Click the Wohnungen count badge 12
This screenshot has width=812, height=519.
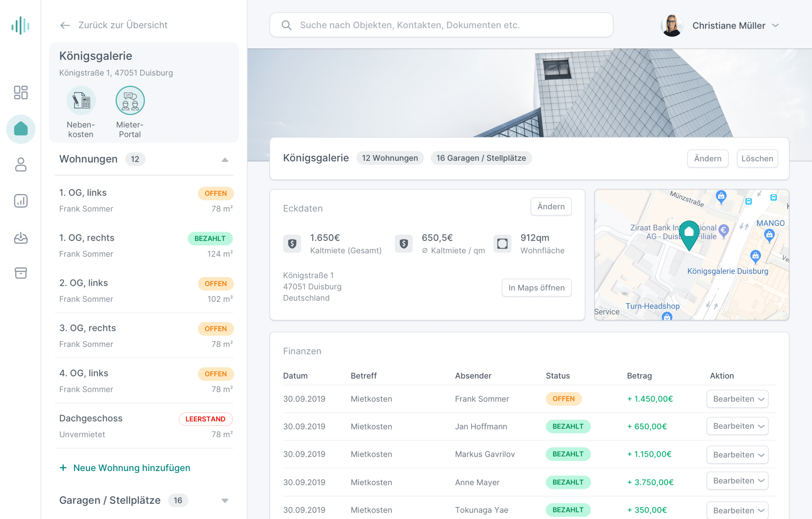(135, 159)
